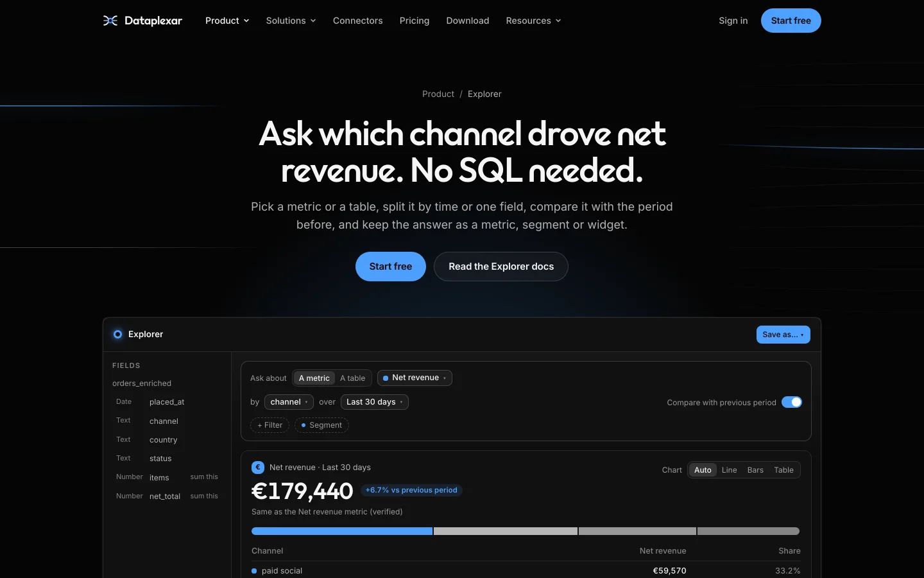Select the status field

point(167,459)
